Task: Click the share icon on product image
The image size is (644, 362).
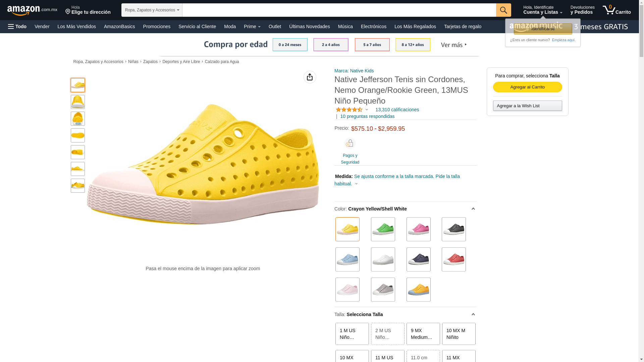Action: click(x=310, y=77)
